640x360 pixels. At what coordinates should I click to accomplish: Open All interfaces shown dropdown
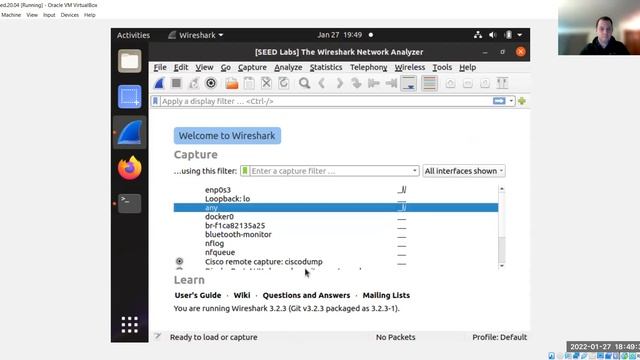pos(464,171)
